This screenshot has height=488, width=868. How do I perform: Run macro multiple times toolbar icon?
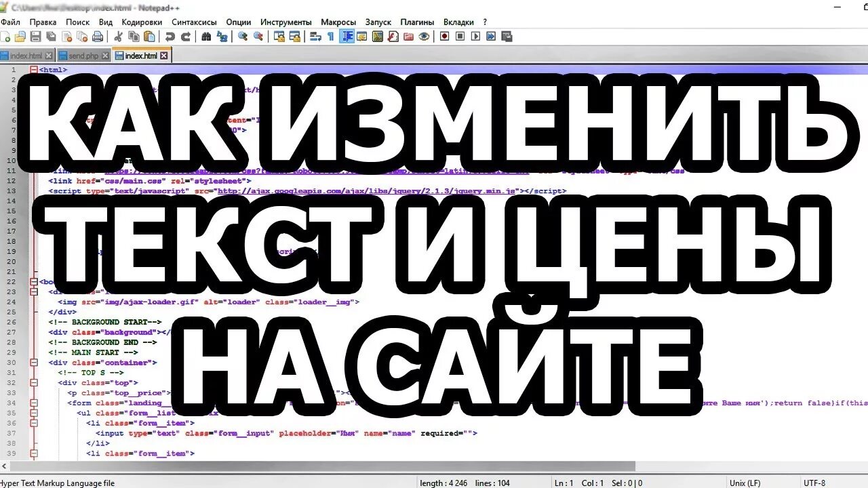coord(490,37)
